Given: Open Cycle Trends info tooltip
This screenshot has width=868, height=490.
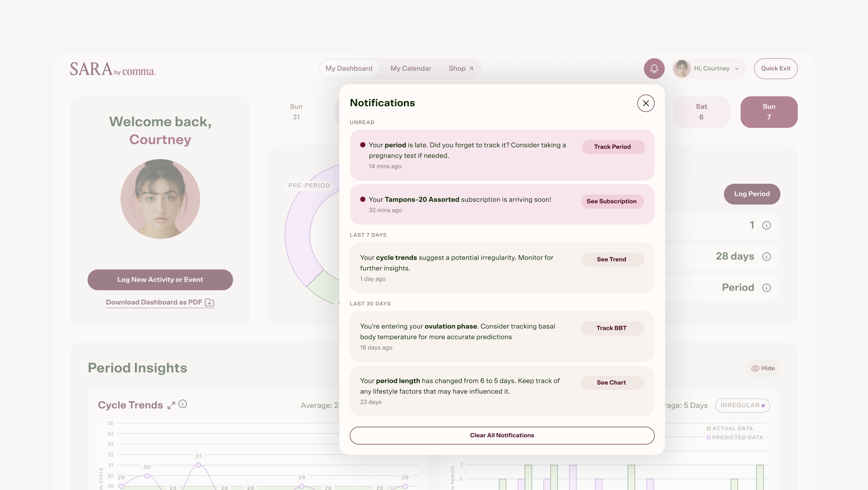Looking at the screenshot, I should (183, 404).
